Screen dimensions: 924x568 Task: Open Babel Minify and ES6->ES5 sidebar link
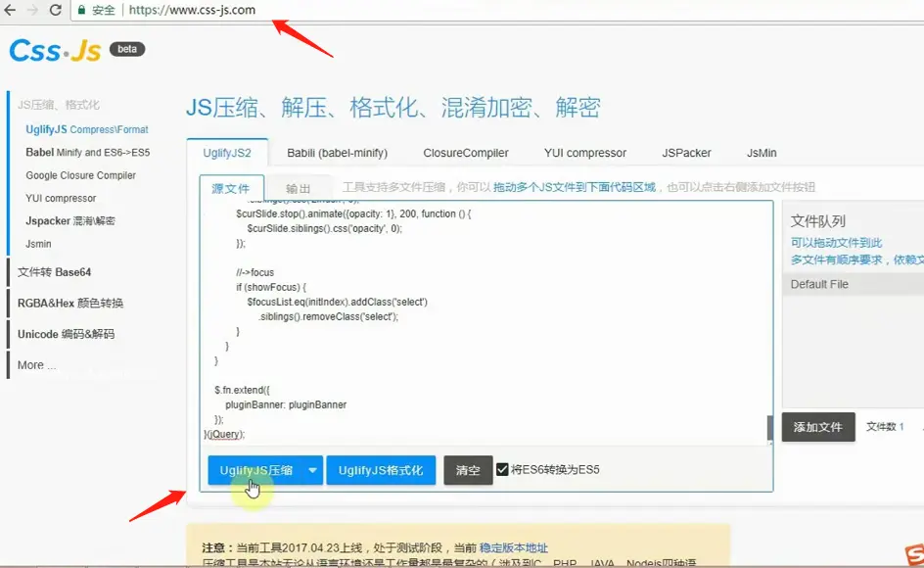click(88, 152)
